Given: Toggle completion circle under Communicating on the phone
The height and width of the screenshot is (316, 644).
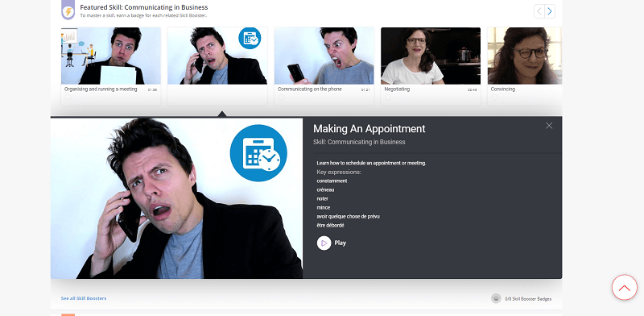Looking at the screenshot, I should [281, 98].
